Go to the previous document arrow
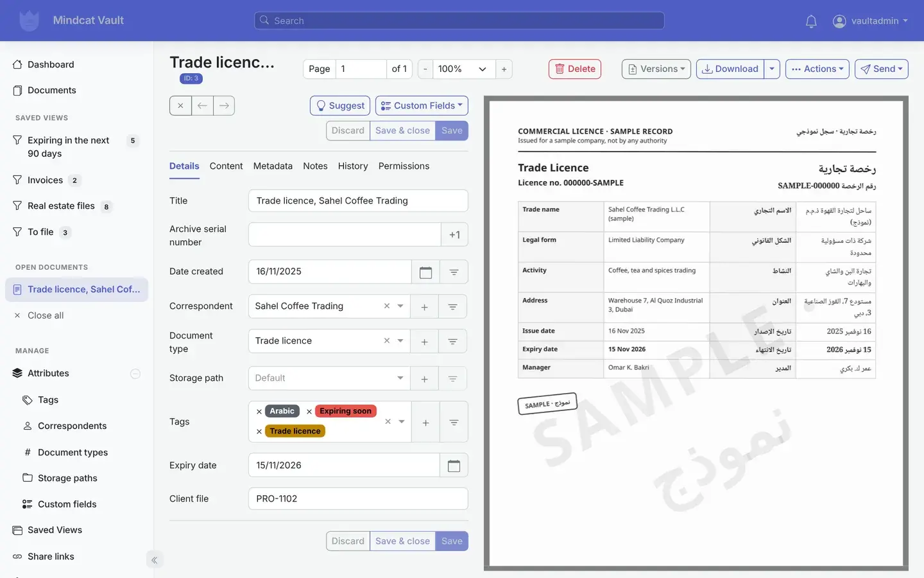 [x=202, y=105]
